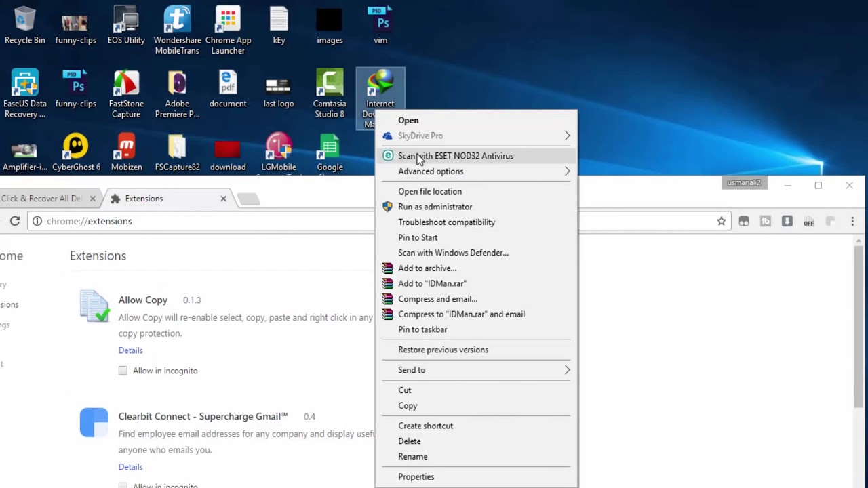Open a new Chrome tab

[x=248, y=199]
